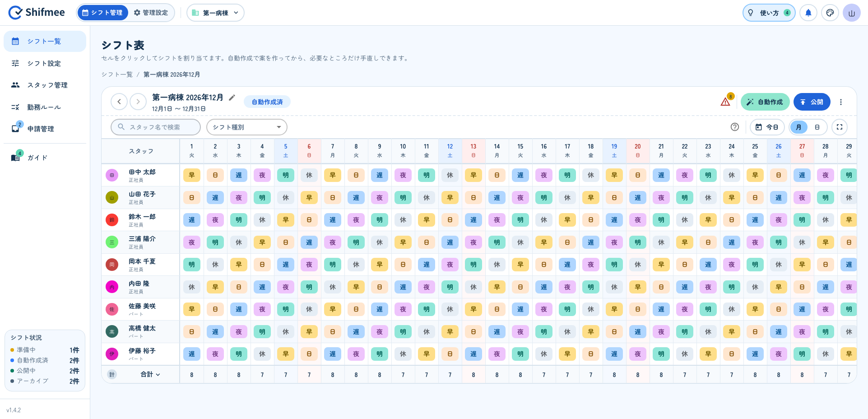Click the 自動作成 button

pyautogui.click(x=765, y=102)
